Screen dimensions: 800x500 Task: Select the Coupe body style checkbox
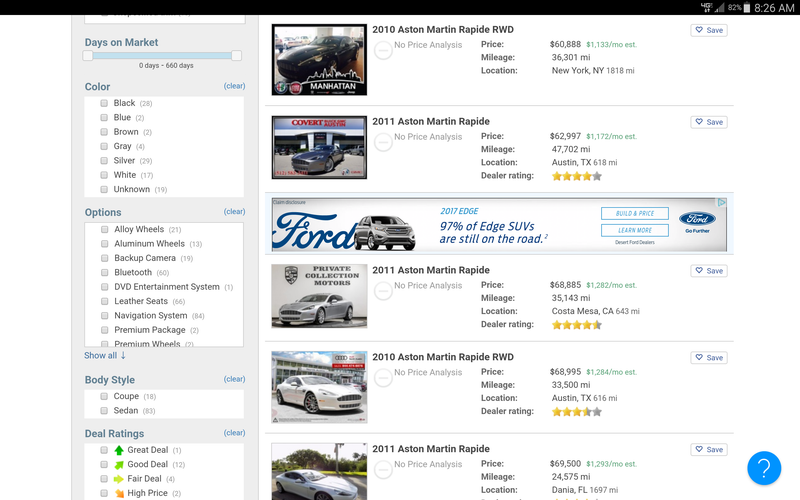coord(104,396)
